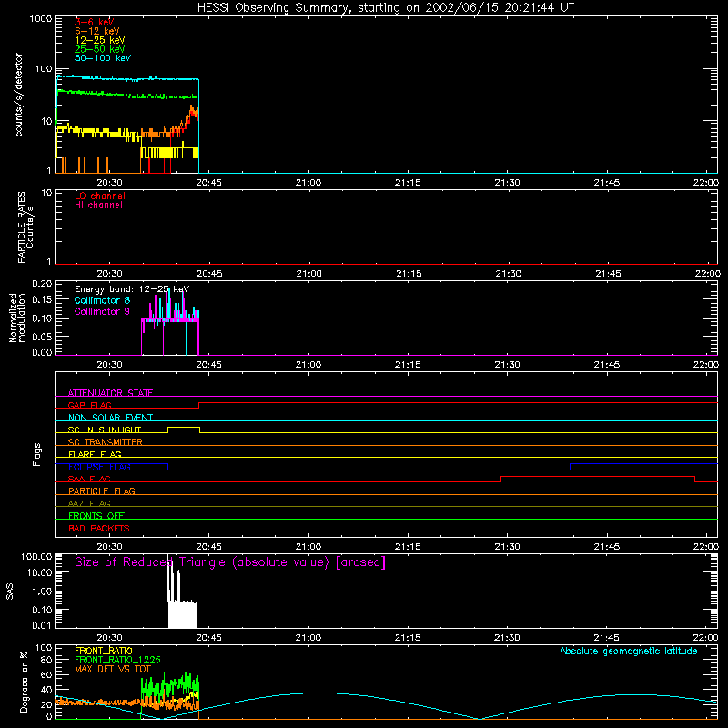Select the 'Absolute geomagnetic latitude' legend text

(629, 651)
